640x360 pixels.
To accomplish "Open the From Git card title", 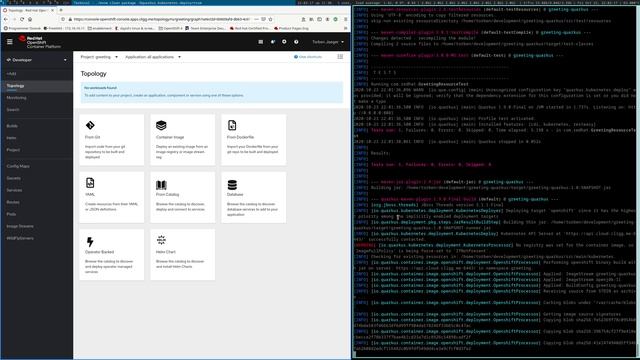I will pos(93,137).
